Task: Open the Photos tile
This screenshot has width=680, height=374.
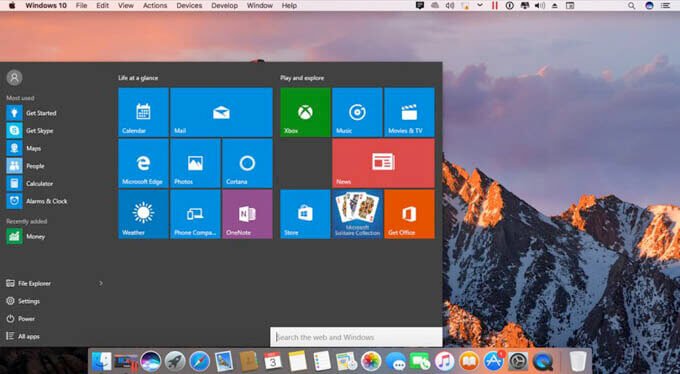Action: pyautogui.click(x=195, y=163)
